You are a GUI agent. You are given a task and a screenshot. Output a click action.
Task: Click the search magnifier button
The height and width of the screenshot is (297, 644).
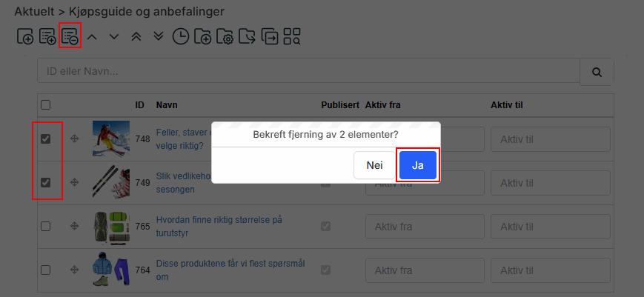(596, 72)
